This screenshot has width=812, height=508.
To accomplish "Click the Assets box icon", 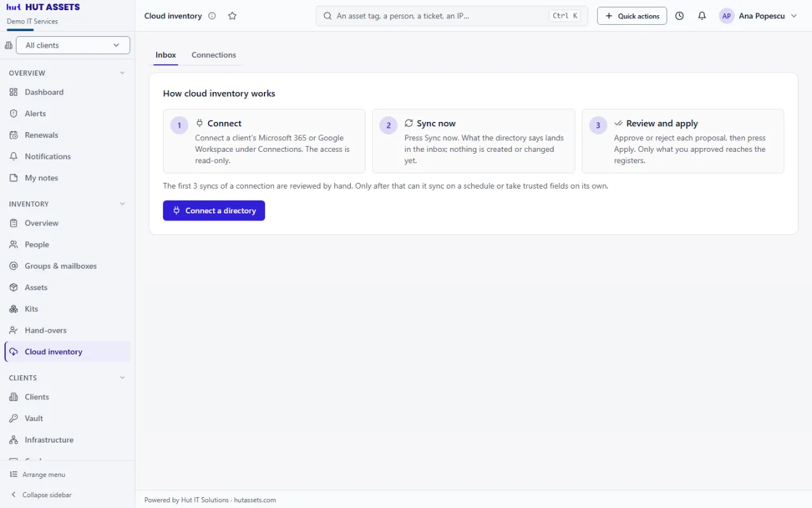I will tap(13, 288).
